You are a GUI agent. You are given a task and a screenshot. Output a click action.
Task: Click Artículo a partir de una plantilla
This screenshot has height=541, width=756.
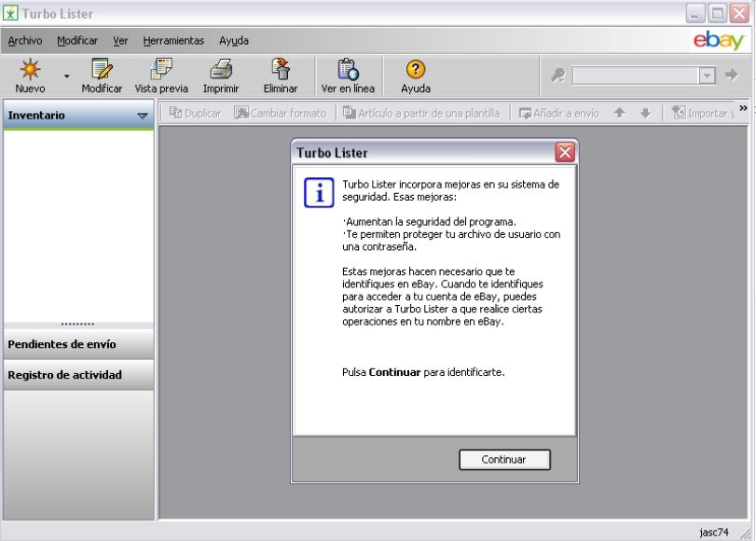pos(421,114)
